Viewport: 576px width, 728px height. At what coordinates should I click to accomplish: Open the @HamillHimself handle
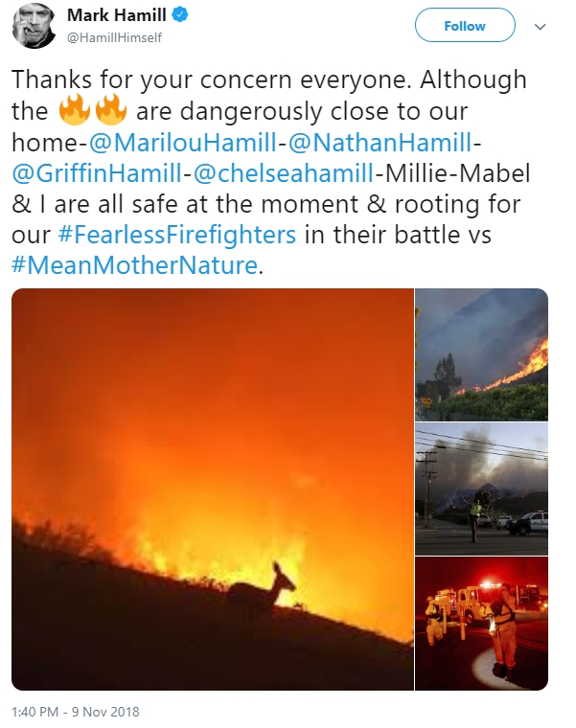pos(114,37)
